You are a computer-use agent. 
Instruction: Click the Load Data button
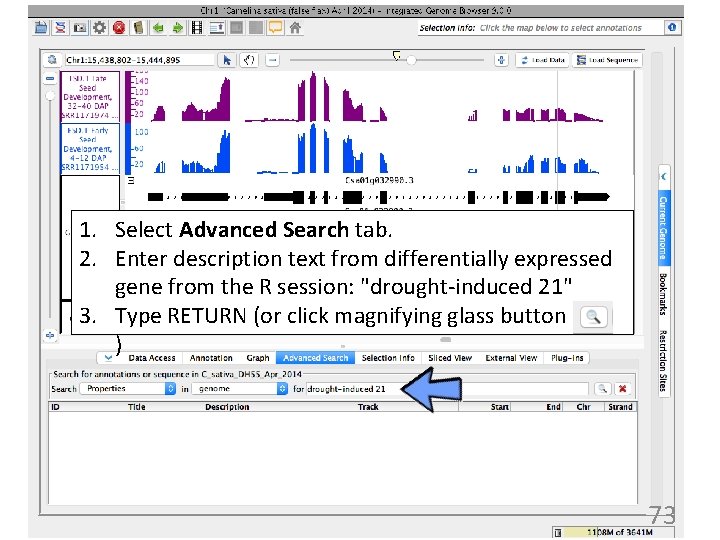coord(543,60)
